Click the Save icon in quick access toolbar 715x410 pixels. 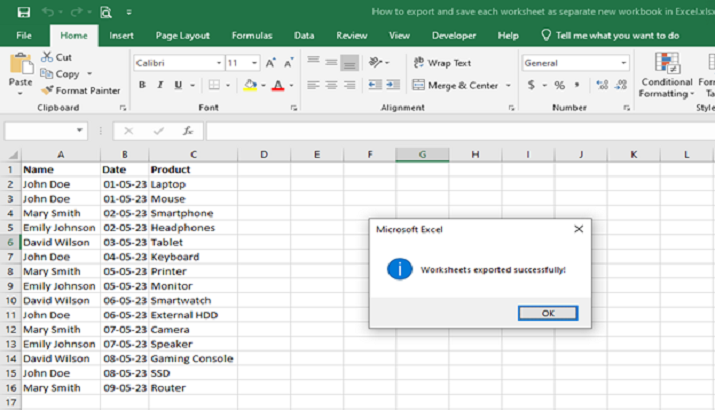[24, 12]
